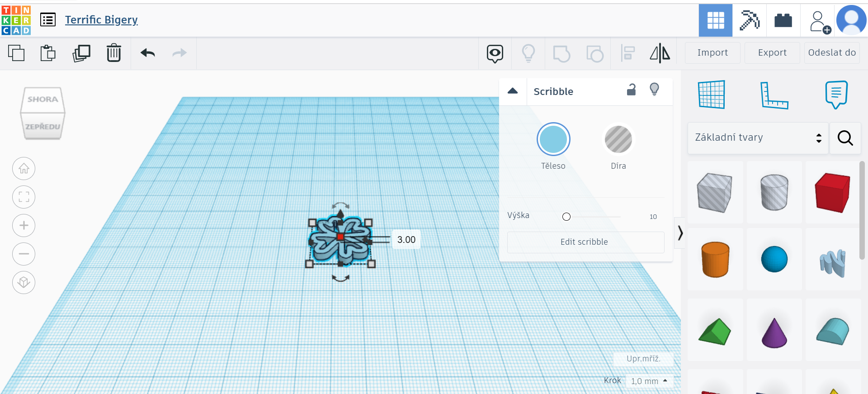Click the shapes panel scrollbar
Screen dimensions: 868x394
pyautogui.click(x=862, y=210)
